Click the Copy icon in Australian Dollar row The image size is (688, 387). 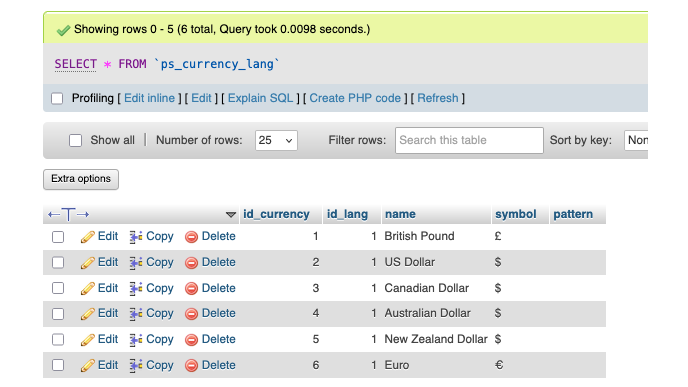coord(136,314)
